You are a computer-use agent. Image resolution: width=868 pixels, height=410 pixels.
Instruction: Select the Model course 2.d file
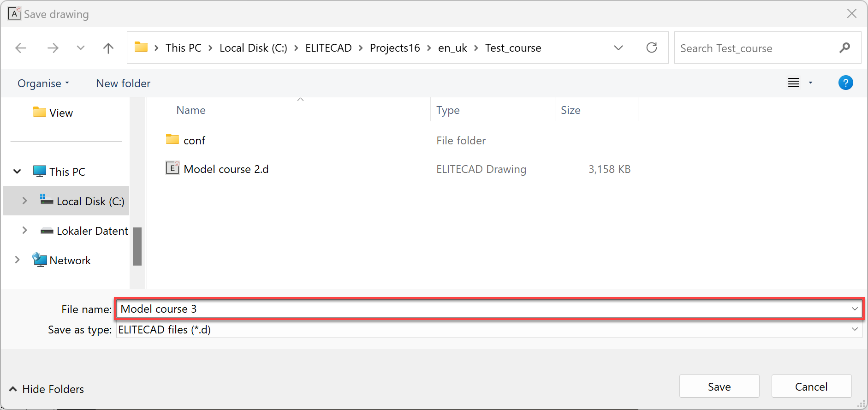click(x=226, y=169)
